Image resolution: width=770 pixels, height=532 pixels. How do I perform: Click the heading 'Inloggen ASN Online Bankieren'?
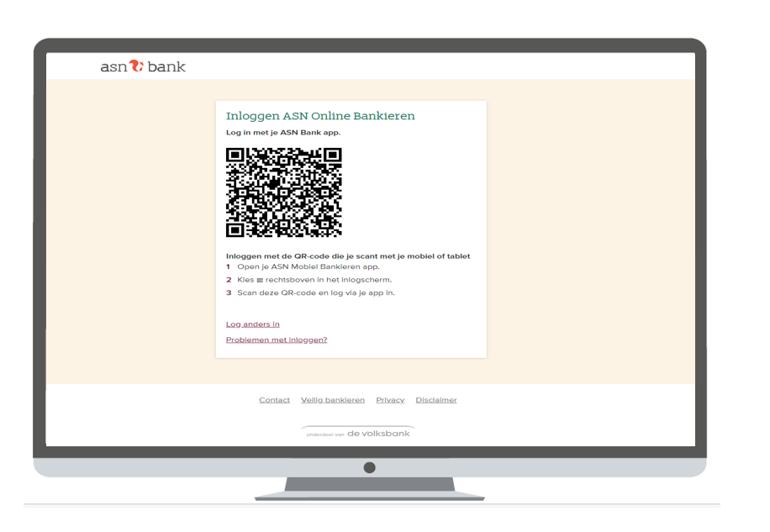click(320, 116)
